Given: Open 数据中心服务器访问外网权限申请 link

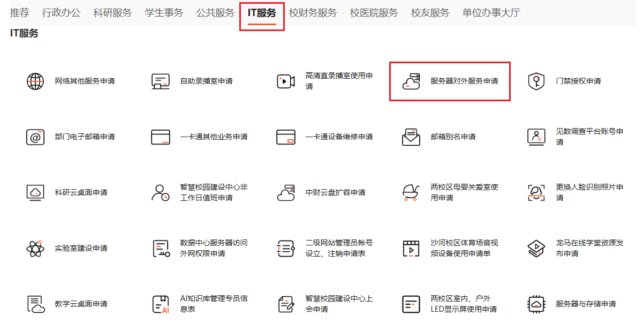Looking at the screenshot, I should point(214,248).
